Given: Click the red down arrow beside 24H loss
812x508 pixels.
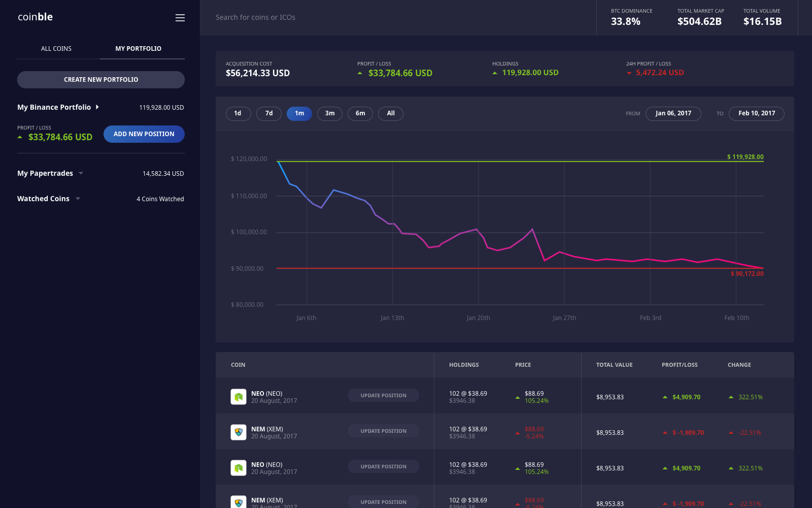Looking at the screenshot, I should coord(629,73).
